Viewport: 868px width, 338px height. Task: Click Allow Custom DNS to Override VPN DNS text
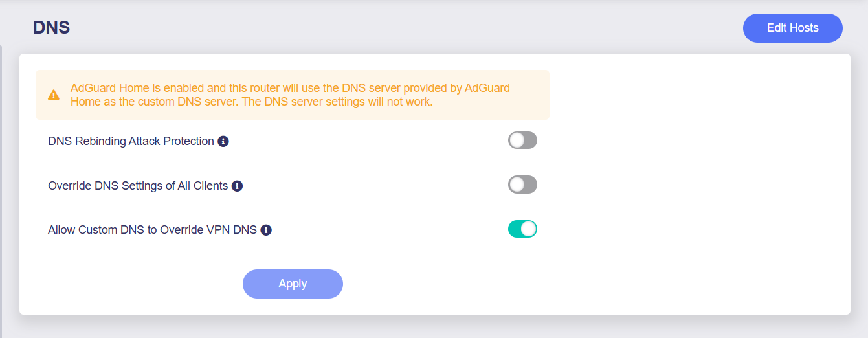[x=153, y=230]
